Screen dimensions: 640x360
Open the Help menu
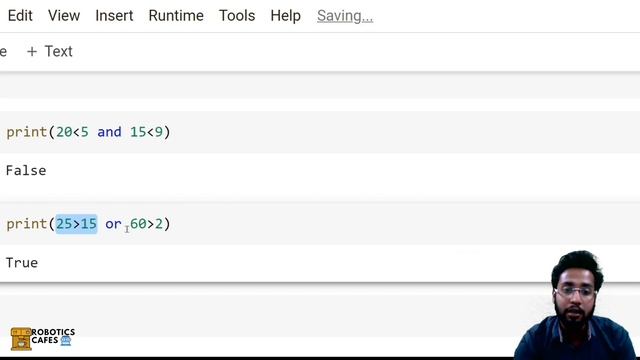(286, 16)
